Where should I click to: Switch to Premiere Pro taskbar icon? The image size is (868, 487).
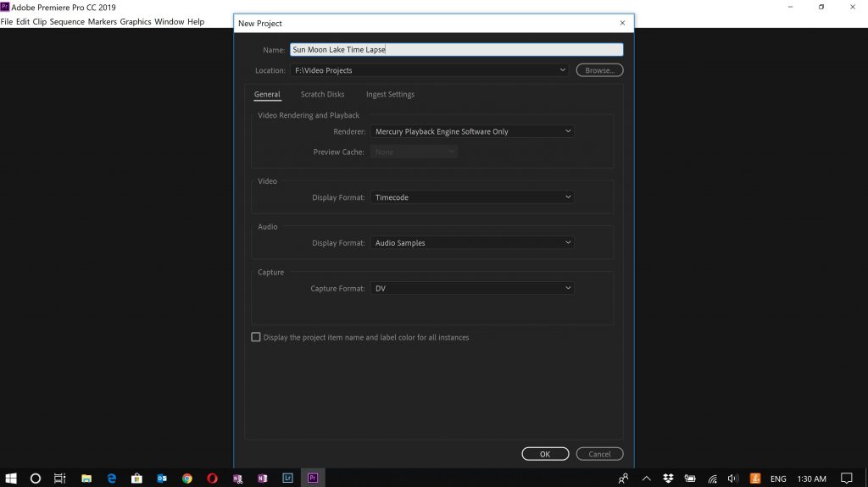(x=313, y=479)
